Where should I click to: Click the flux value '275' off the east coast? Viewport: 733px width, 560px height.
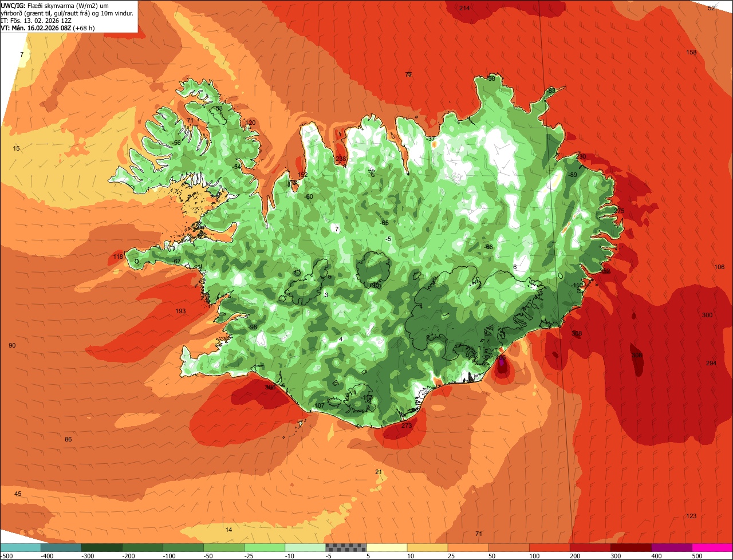619,211
